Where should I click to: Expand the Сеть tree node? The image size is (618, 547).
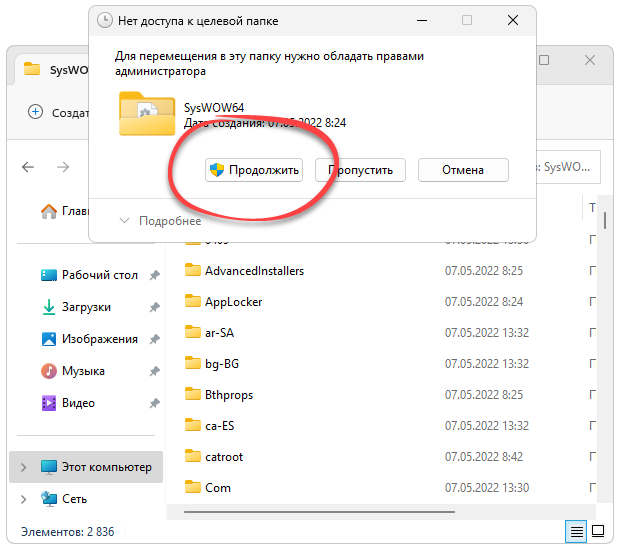coord(24,499)
